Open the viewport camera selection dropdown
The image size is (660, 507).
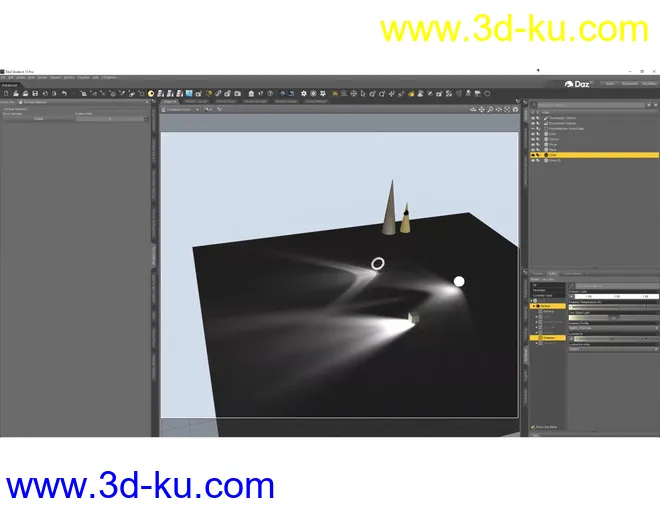point(180,109)
